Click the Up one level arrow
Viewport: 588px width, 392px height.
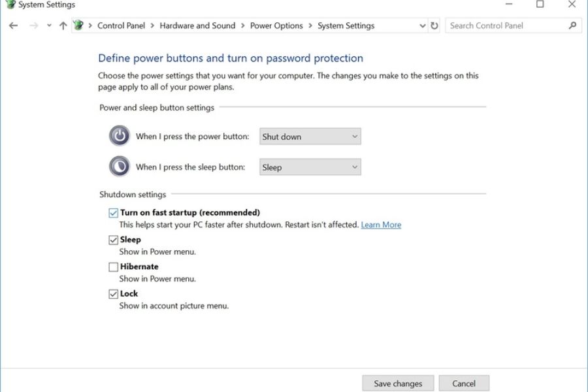(63, 26)
